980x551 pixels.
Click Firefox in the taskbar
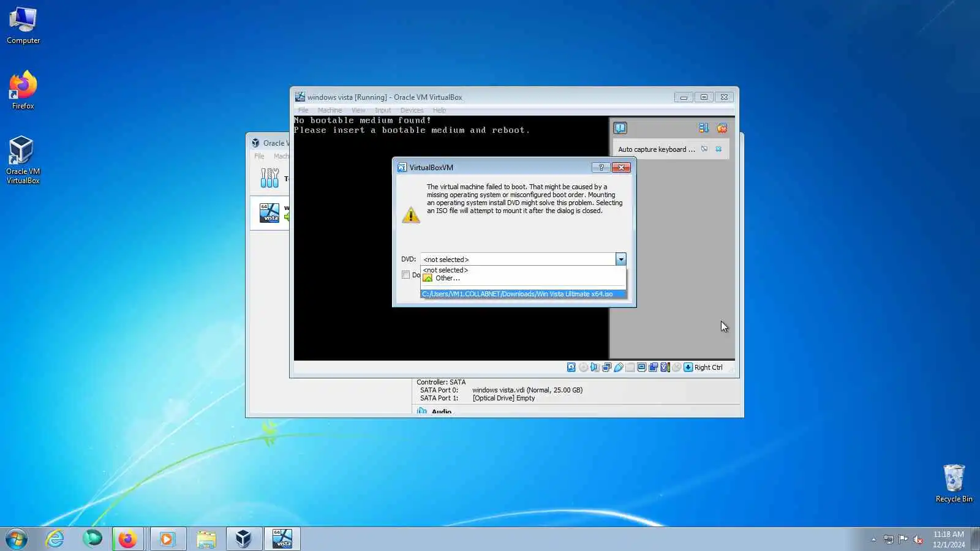point(127,539)
